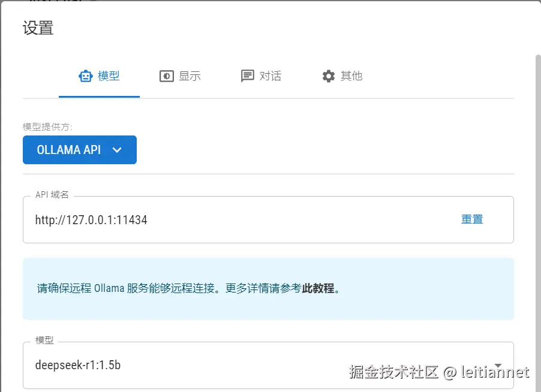Click the 设置 dialog title
Image resolution: width=541 pixels, height=392 pixels.
pos(38,28)
